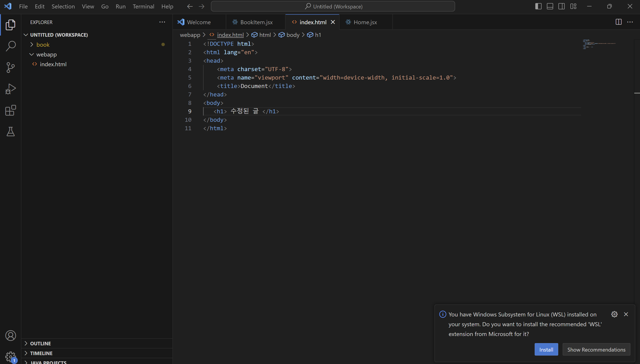The height and width of the screenshot is (364, 640).
Task: Click Install in the WSL notification
Action: pyautogui.click(x=546, y=350)
